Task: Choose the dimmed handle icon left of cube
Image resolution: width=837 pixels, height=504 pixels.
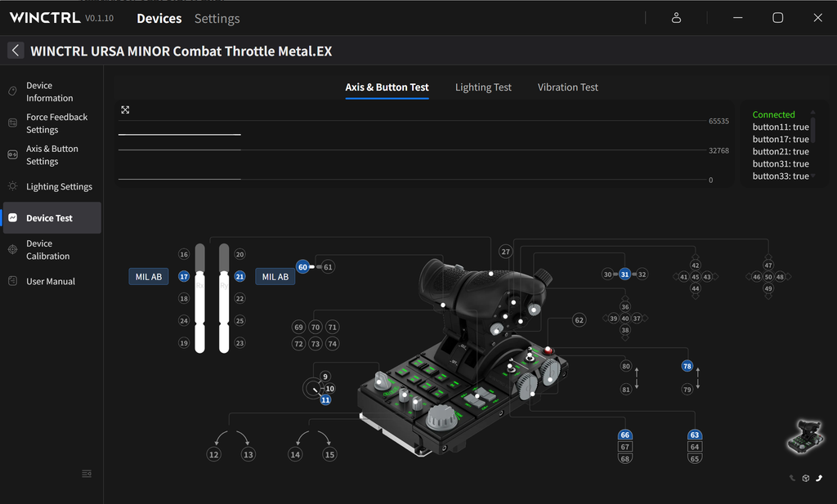Action: (x=792, y=478)
